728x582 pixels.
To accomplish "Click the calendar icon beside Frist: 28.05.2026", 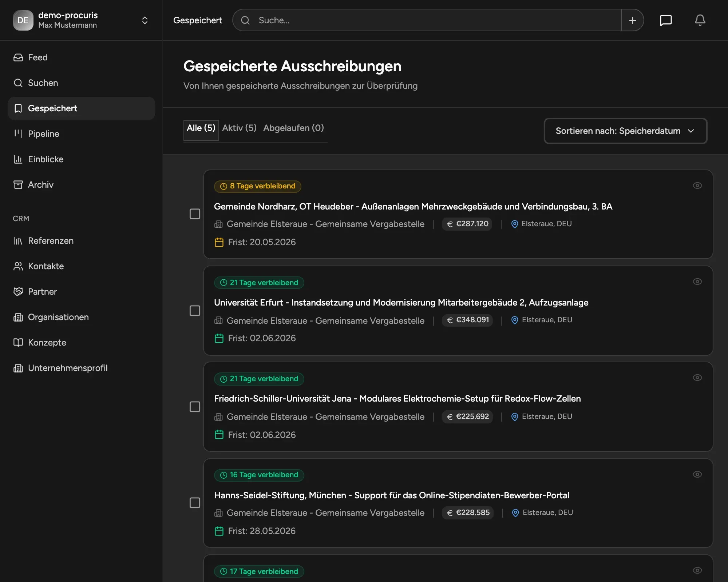I will click(219, 531).
